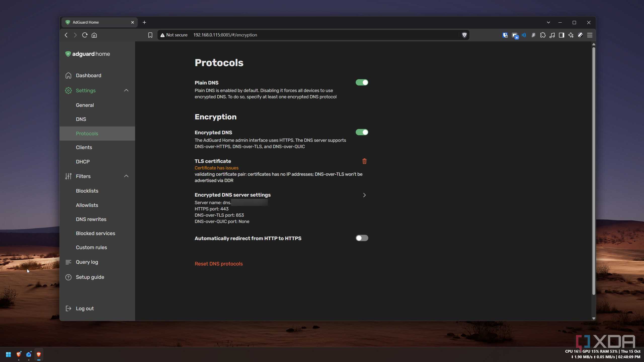Disable the Plain DNS toggle
This screenshot has width=644, height=362.
pos(362,82)
